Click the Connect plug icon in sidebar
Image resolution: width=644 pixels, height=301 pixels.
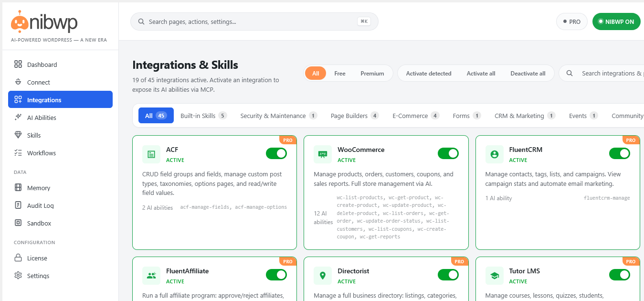pyautogui.click(x=18, y=82)
